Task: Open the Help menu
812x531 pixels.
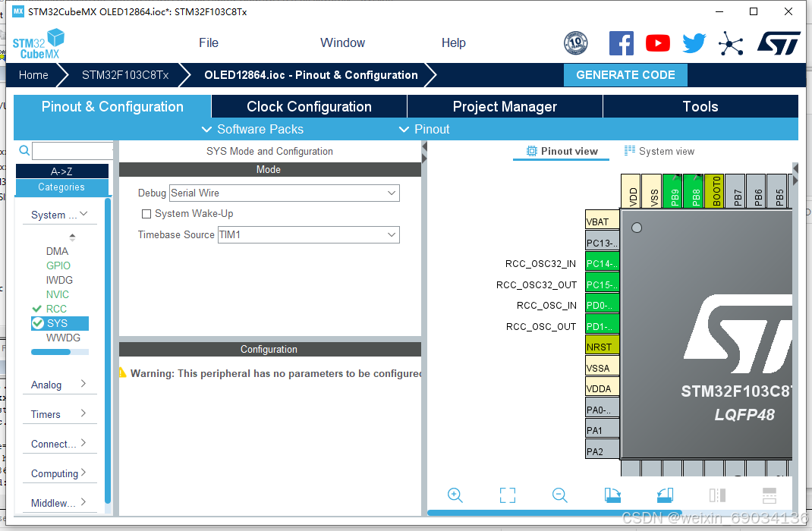Action: (x=454, y=43)
